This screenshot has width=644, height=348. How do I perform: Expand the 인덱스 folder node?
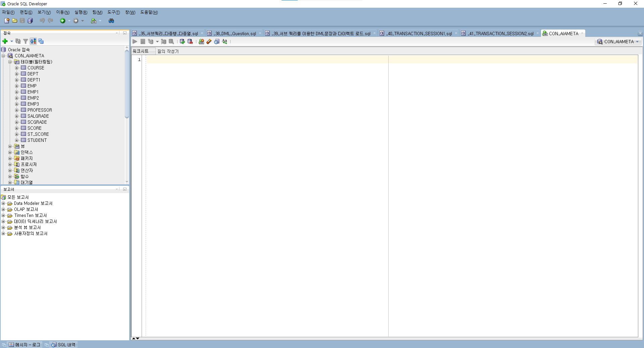(10, 152)
